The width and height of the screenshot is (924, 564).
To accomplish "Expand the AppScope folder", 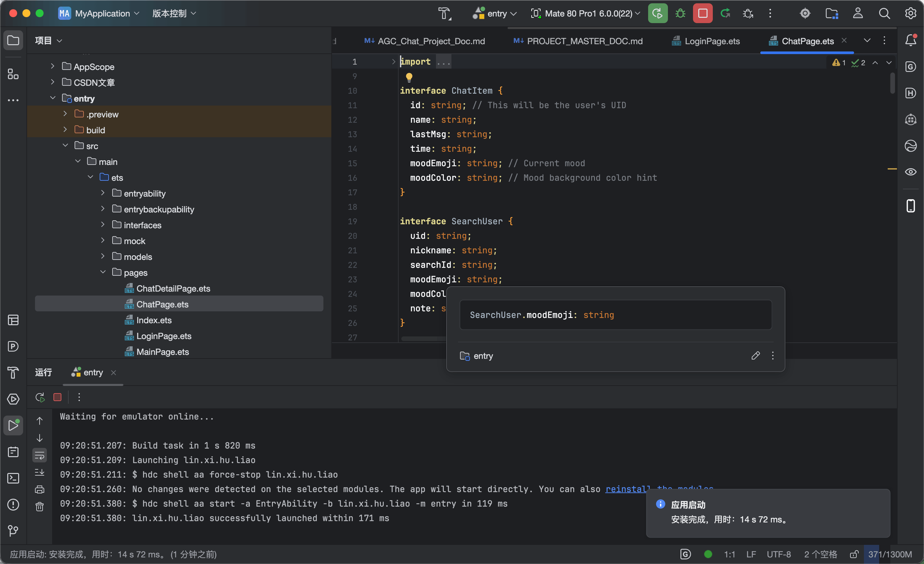I will (x=52, y=66).
